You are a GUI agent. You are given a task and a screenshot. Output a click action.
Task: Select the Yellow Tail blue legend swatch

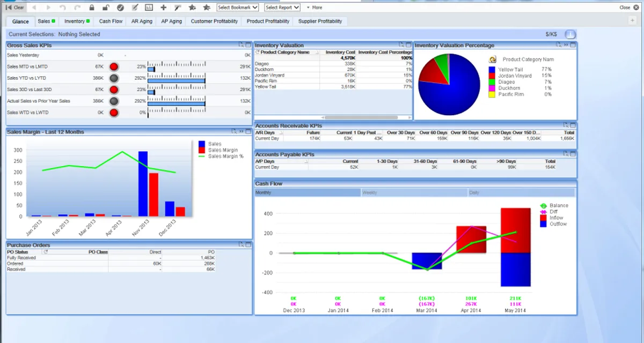pyautogui.click(x=492, y=70)
